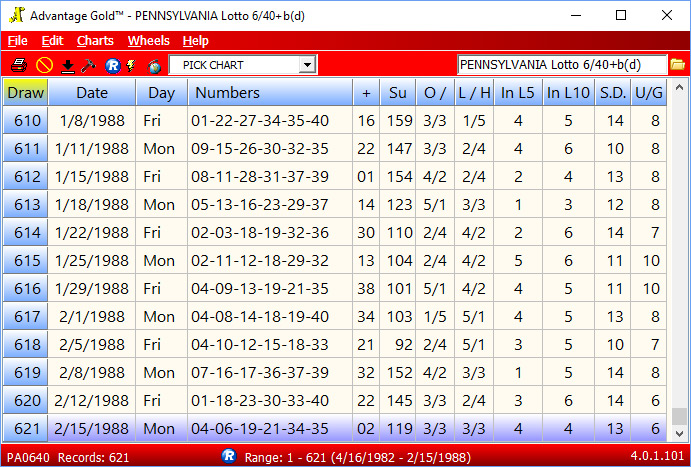Select draw row 617
The height and width of the screenshot is (467, 691).
point(334,316)
